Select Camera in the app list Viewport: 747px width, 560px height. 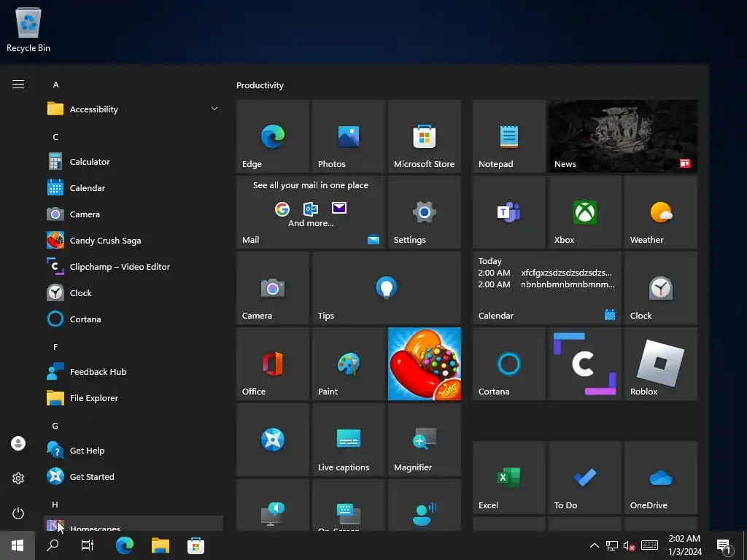tap(133, 214)
